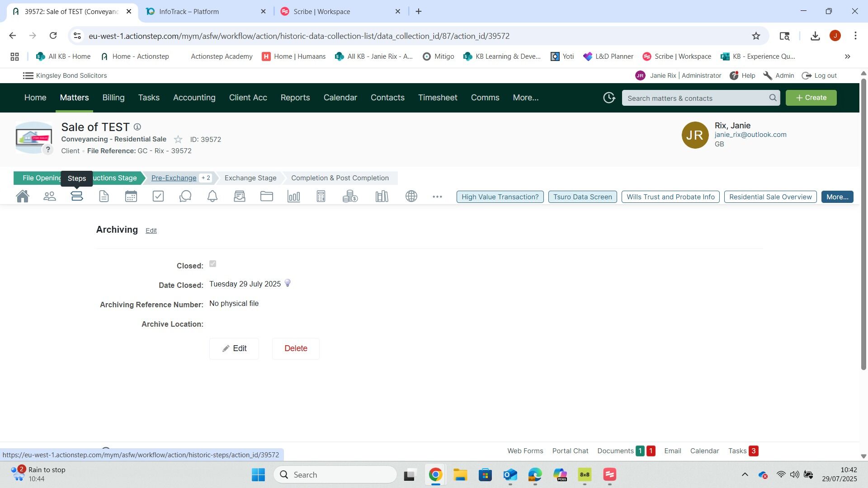Open the Billing menu

coord(113,98)
